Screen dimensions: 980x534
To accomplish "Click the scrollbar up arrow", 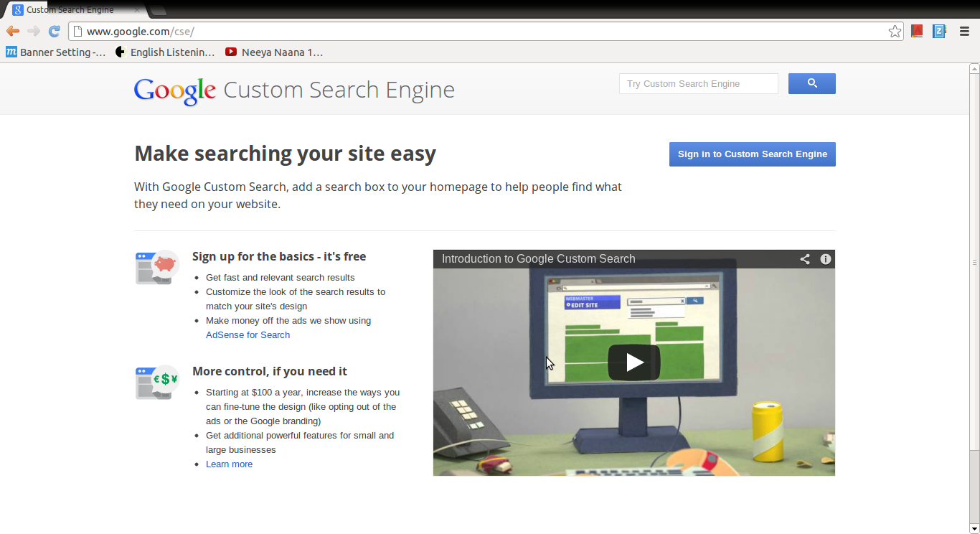I will point(974,68).
